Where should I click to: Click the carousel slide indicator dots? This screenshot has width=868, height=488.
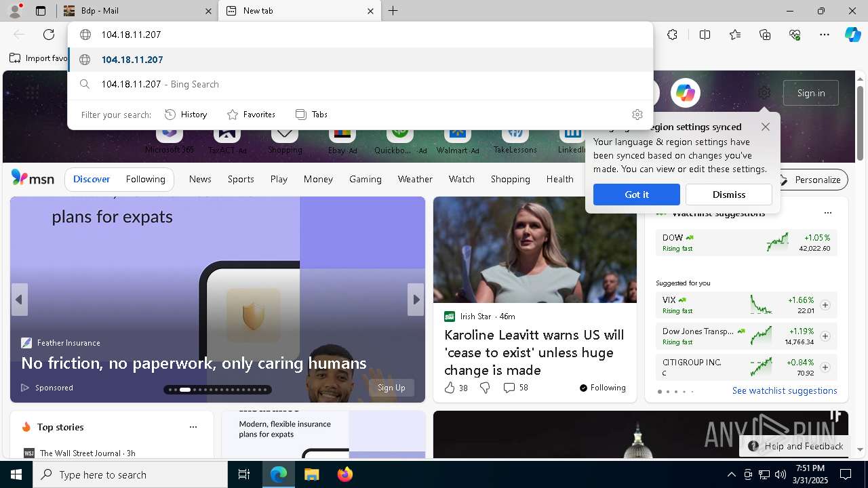click(218, 390)
